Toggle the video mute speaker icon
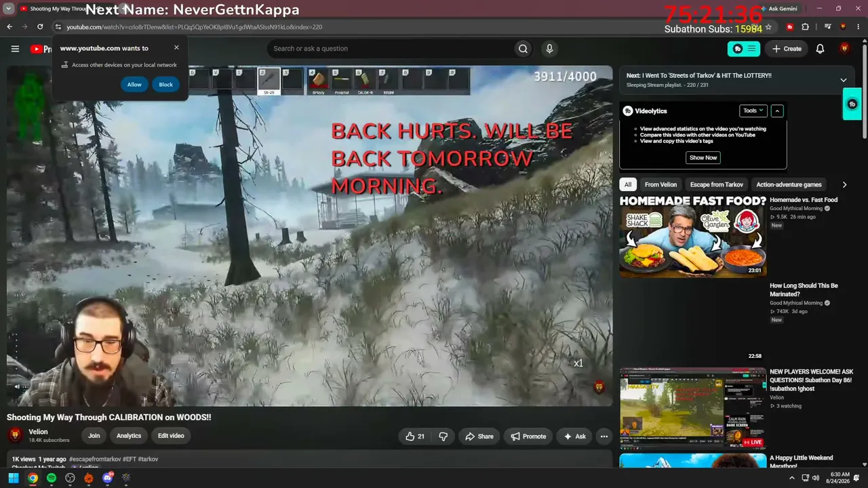 pyautogui.click(x=18, y=387)
